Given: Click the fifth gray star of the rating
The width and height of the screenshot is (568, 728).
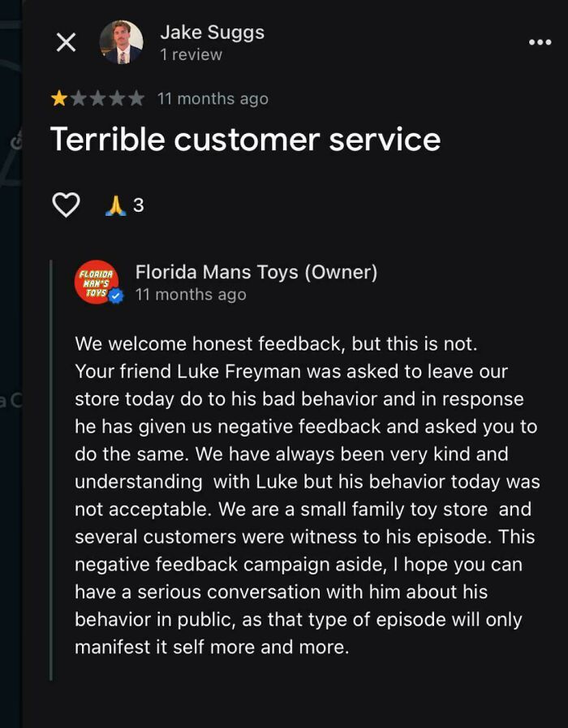Looking at the screenshot, I should pos(136,98).
